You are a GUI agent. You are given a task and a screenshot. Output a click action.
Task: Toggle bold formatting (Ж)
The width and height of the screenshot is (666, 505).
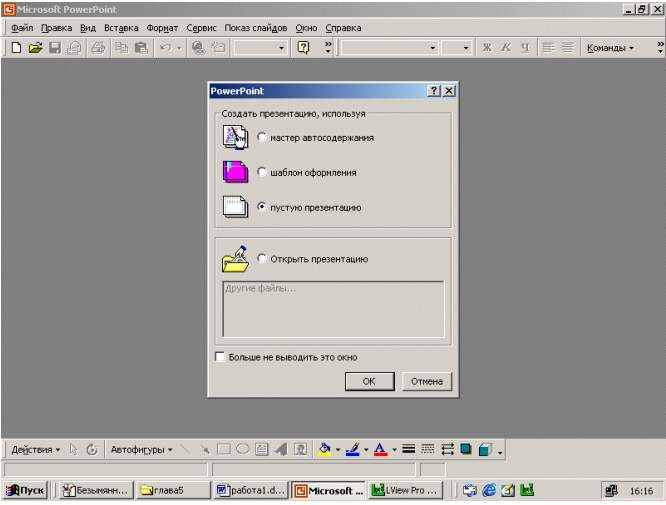[x=487, y=48]
